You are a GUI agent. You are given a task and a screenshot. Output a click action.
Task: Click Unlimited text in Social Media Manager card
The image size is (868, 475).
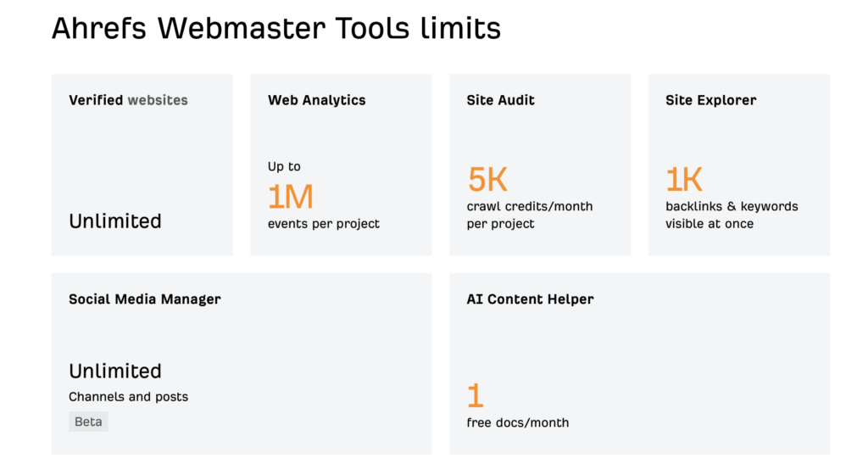[x=115, y=371]
